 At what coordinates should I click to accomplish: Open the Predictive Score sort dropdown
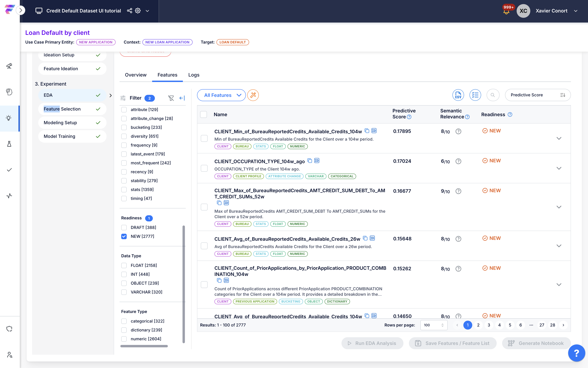pos(537,95)
